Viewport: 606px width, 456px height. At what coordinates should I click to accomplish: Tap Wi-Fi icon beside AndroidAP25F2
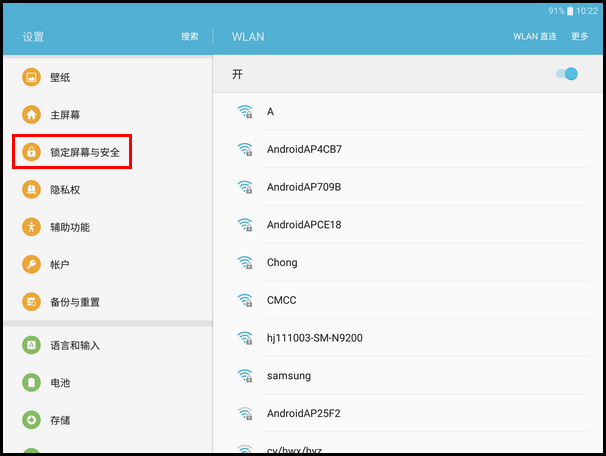point(245,413)
